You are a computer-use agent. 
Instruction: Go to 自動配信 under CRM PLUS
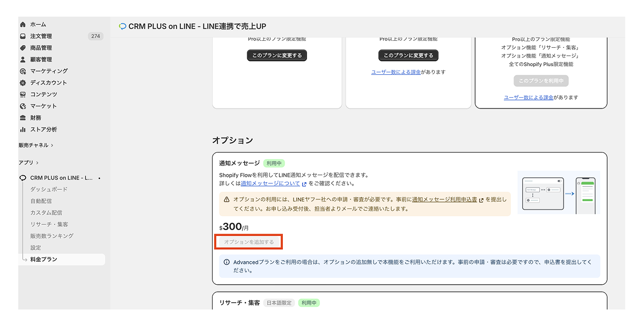pyautogui.click(x=41, y=201)
